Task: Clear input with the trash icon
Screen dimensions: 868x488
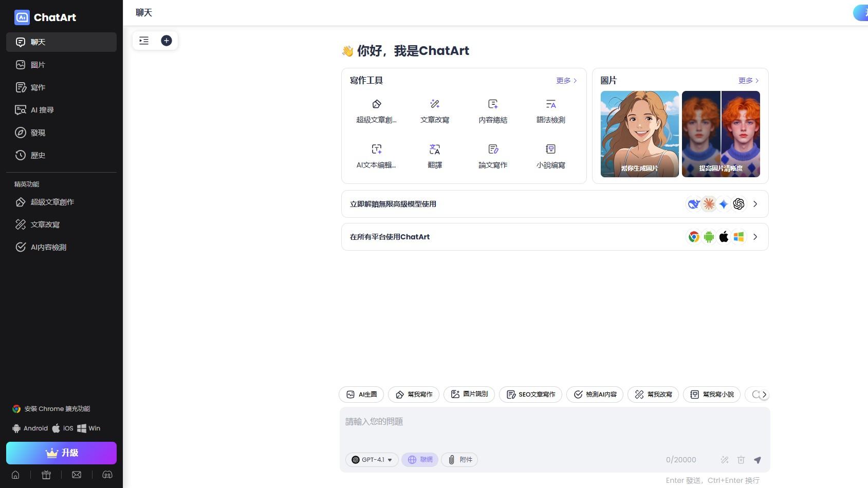Action: point(741,460)
